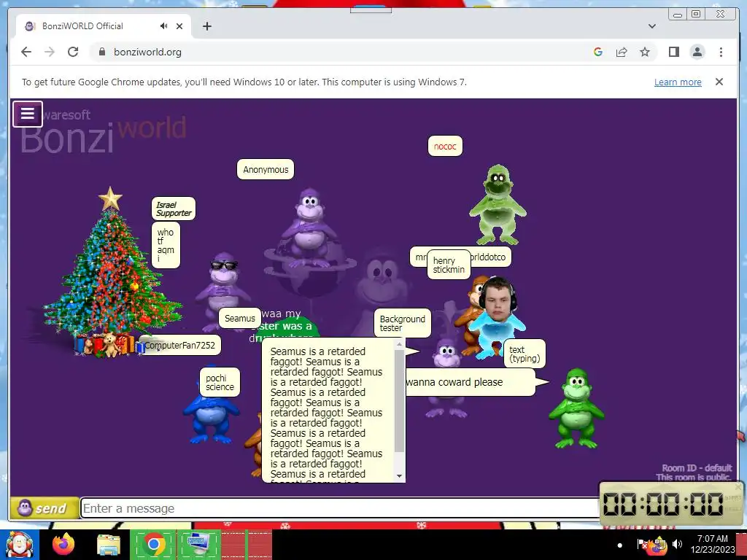Toggle the Chrome side panel
This screenshot has width=747, height=560.
click(x=673, y=52)
